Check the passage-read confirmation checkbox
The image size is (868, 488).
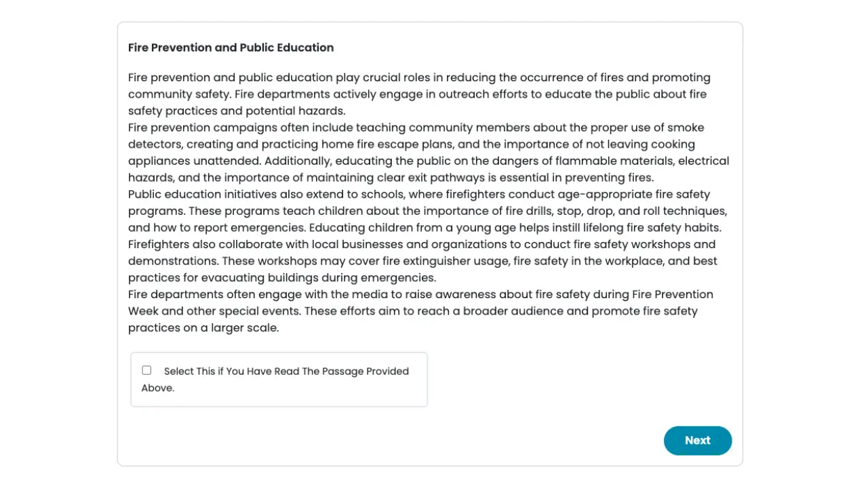(146, 370)
